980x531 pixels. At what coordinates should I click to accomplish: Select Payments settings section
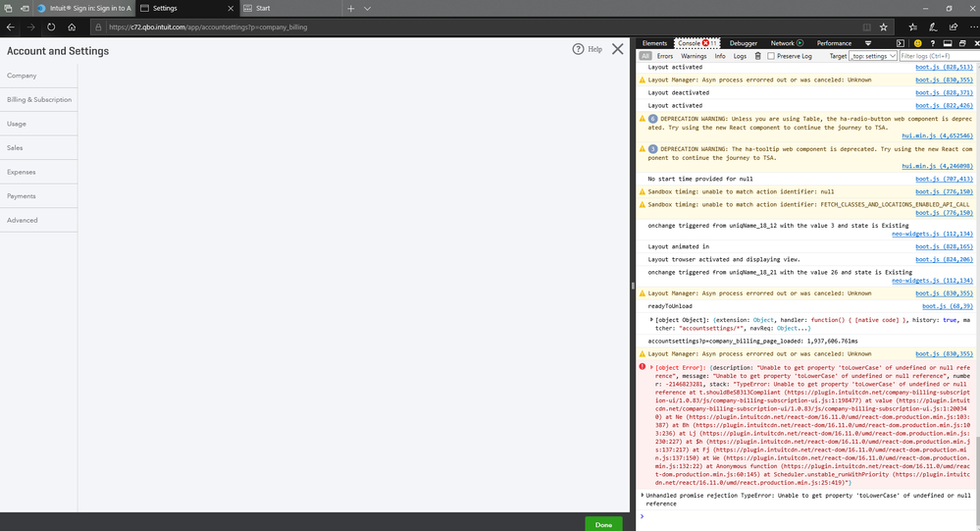(39, 196)
